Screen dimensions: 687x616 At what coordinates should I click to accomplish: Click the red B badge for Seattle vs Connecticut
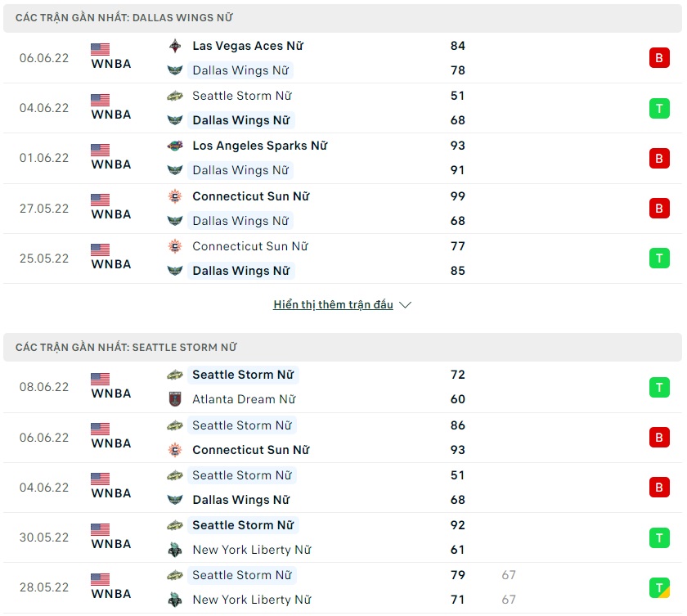tap(659, 438)
